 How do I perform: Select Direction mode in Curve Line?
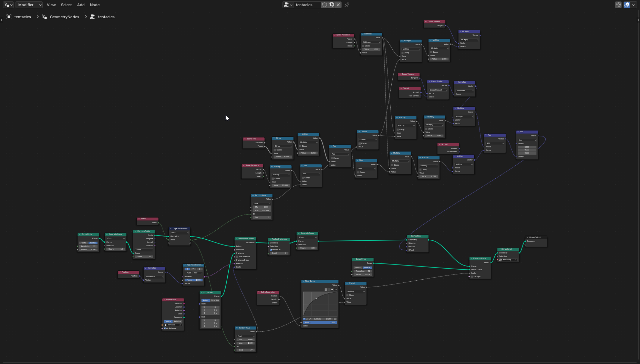click(x=215, y=300)
